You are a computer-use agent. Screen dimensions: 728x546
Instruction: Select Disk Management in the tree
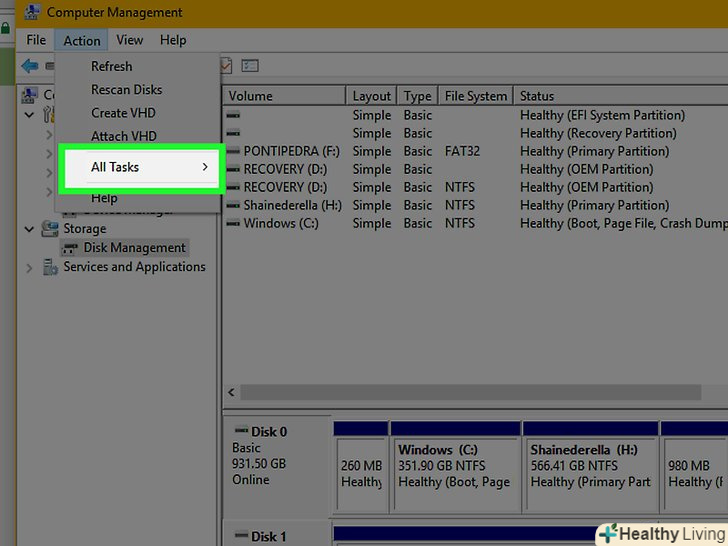point(134,248)
